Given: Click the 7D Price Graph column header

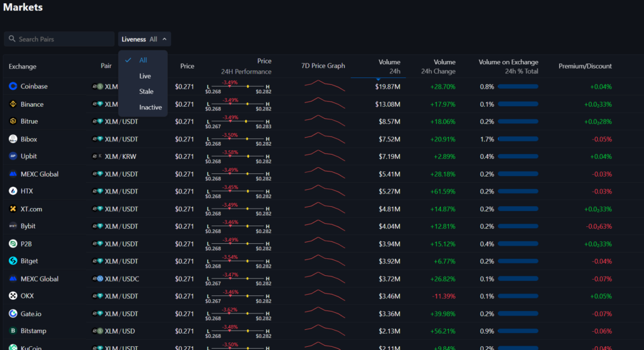Looking at the screenshot, I should click(323, 65).
